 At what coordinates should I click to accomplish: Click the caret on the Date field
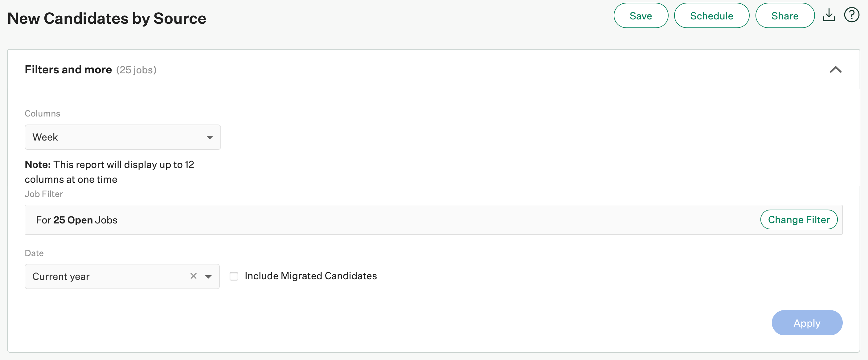[209, 276]
